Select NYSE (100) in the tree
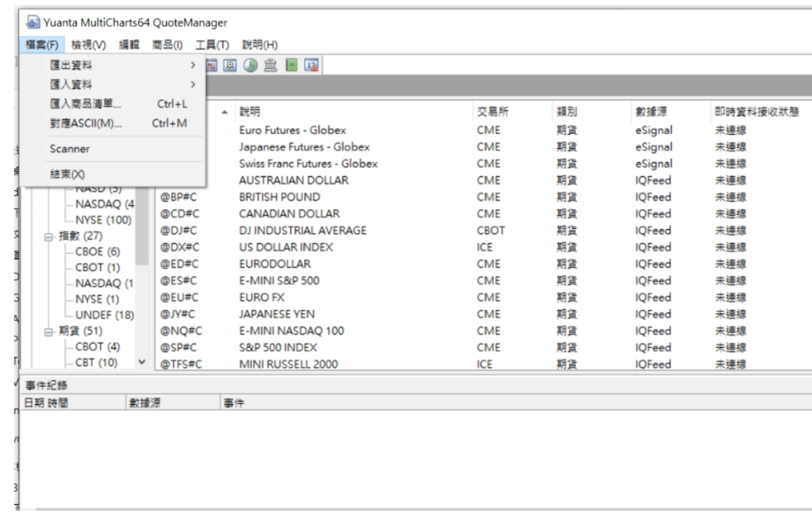The image size is (812, 512). 104,220
